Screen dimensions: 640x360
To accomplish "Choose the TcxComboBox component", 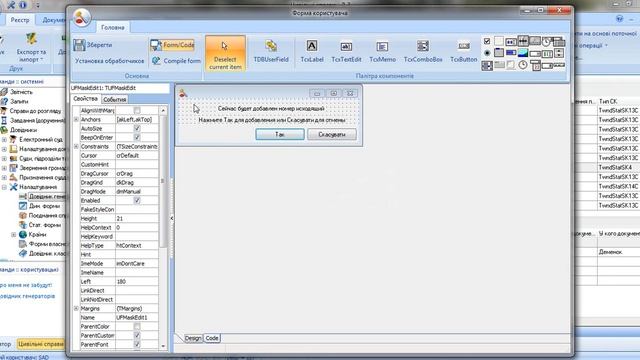I will [423, 52].
